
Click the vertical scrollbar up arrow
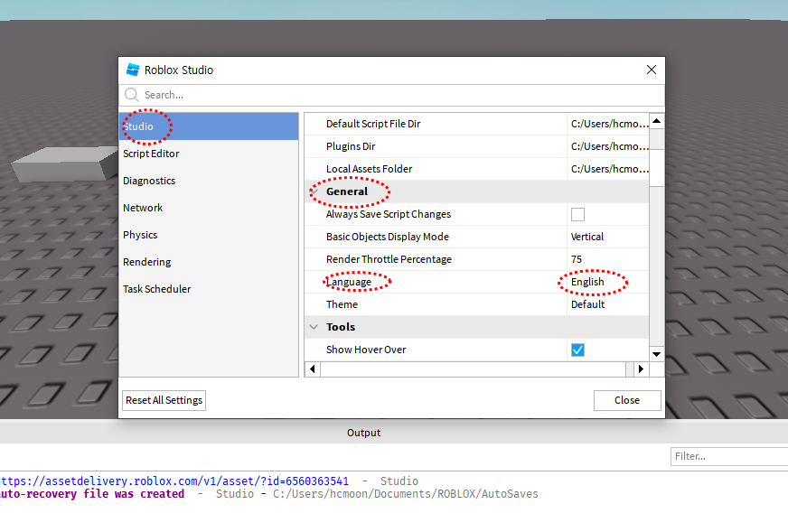(656, 121)
